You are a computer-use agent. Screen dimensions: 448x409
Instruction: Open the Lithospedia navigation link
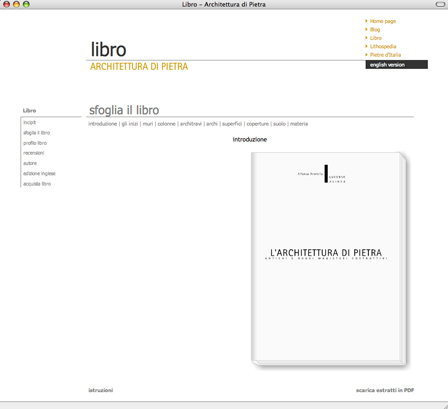pyautogui.click(x=383, y=46)
